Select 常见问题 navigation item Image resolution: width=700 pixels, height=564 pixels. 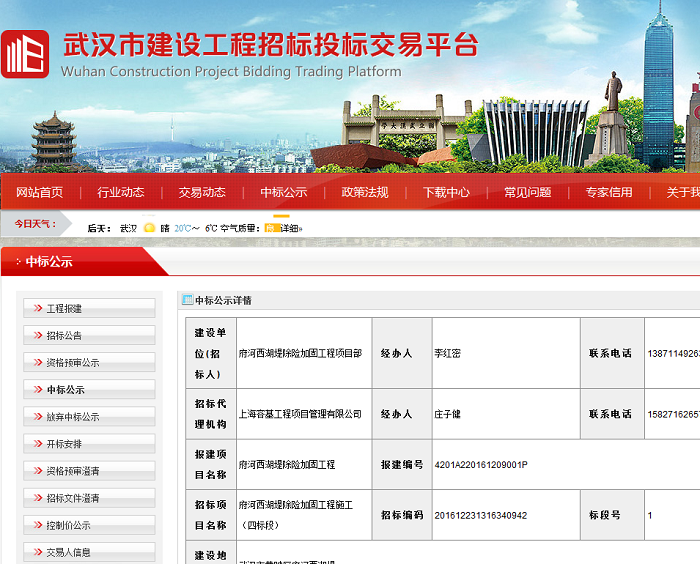click(x=527, y=192)
